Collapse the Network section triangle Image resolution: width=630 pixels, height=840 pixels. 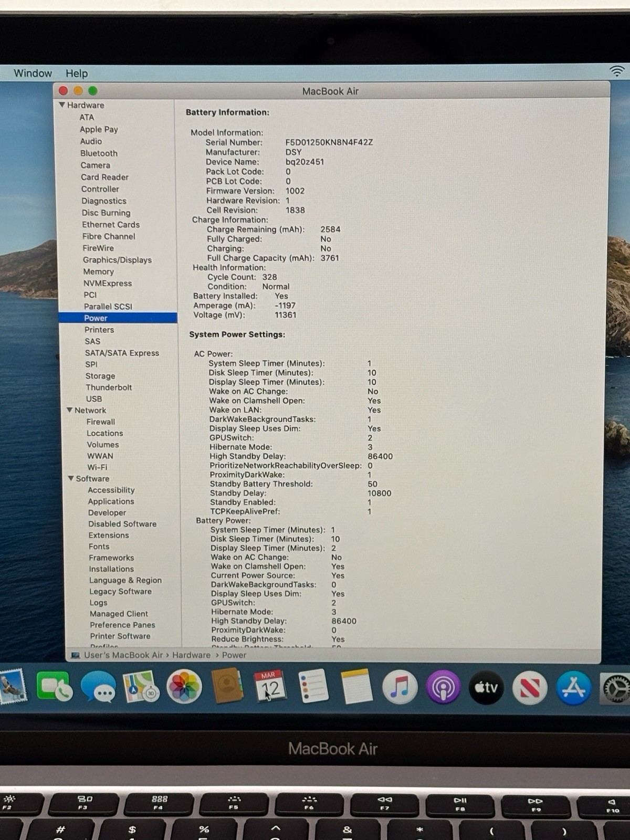[69, 410]
